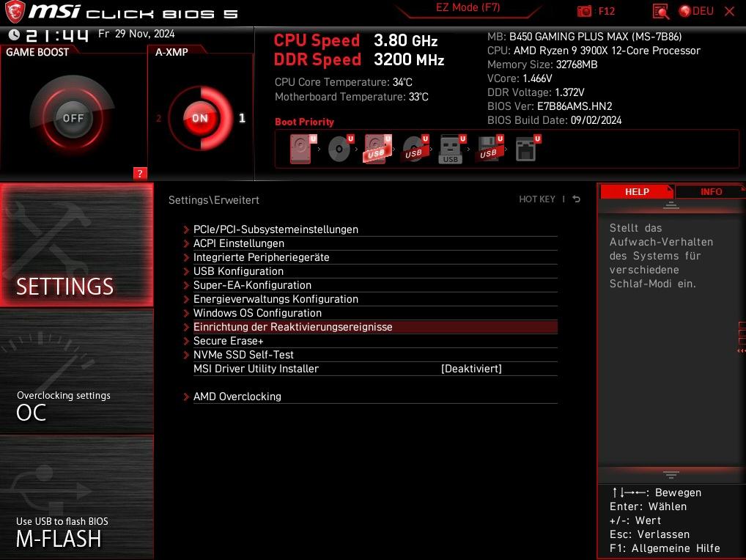The image size is (746, 560).
Task: Click the hard drive boot priority icon
Action: pos(303,149)
